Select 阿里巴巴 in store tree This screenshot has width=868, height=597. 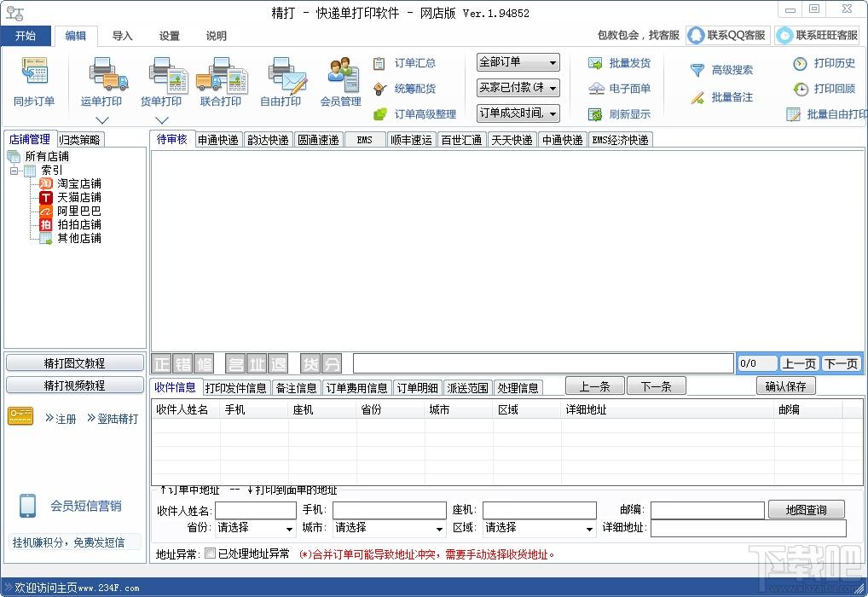[70, 211]
